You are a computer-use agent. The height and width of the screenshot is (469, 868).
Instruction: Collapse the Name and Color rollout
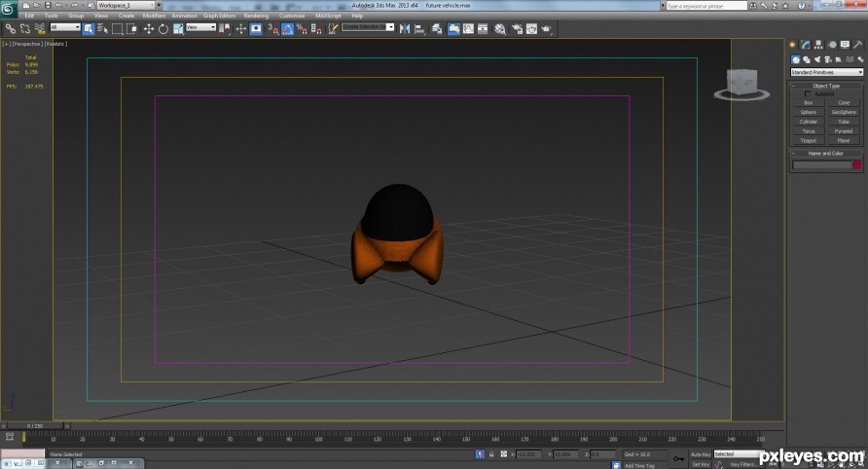click(x=826, y=154)
